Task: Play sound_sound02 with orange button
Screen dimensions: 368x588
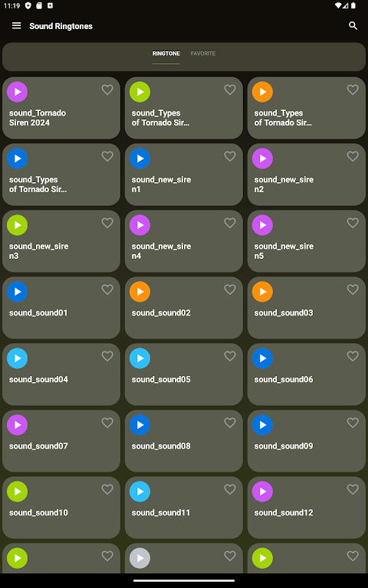Action: (x=140, y=292)
